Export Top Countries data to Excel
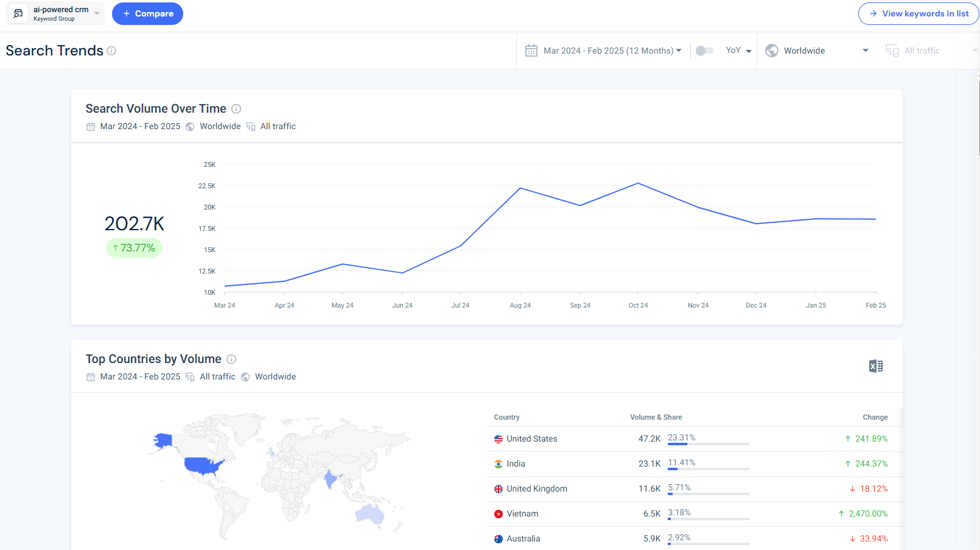 coord(875,365)
